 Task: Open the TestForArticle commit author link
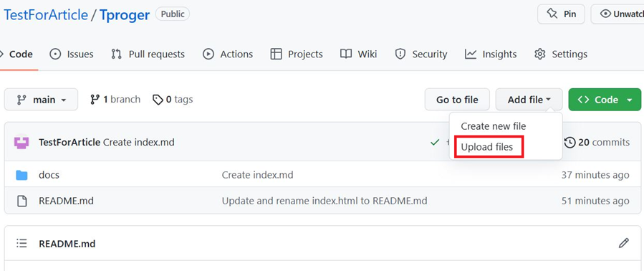point(69,143)
